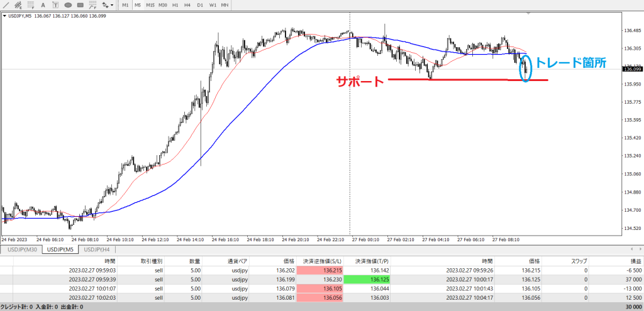Switch to the USDJPY,M30 chart tab
644x311 pixels.
coord(23,249)
